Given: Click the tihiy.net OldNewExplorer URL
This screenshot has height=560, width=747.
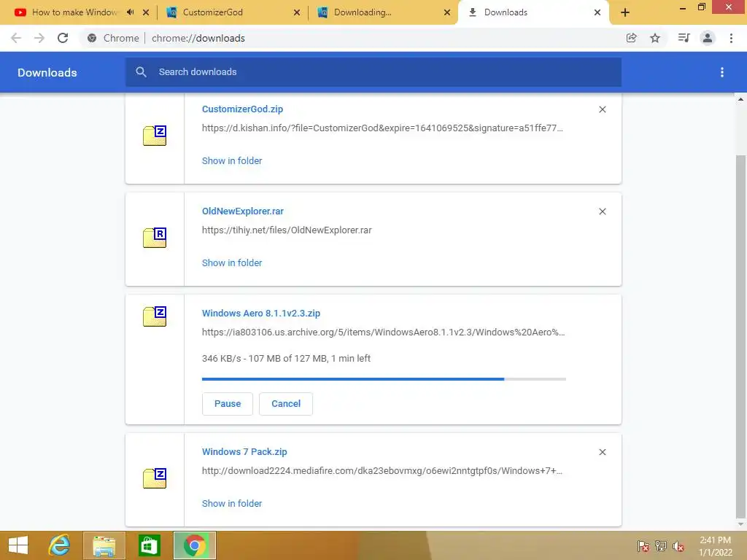Looking at the screenshot, I should (287, 230).
